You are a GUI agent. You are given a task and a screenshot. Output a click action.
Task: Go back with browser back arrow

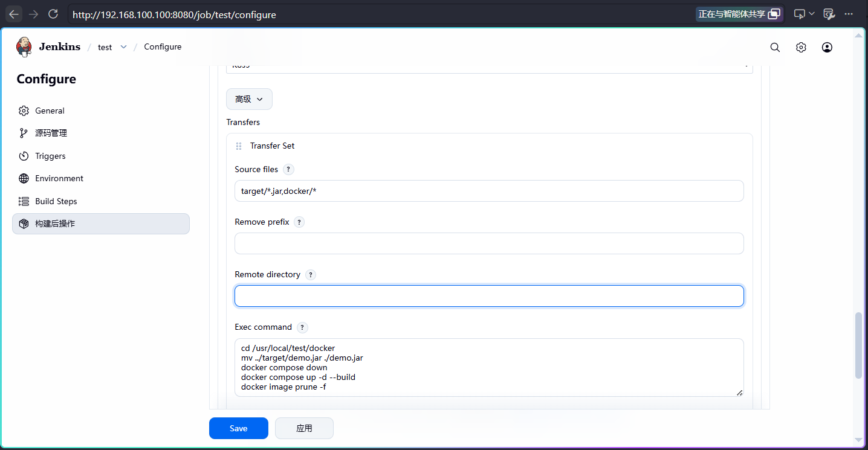pos(14,14)
